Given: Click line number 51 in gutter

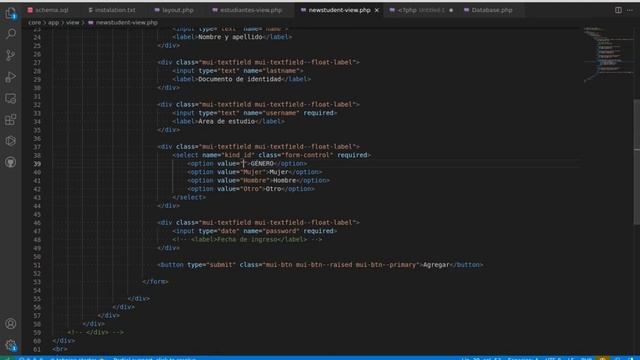Looking at the screenshot, I should 37,265.
